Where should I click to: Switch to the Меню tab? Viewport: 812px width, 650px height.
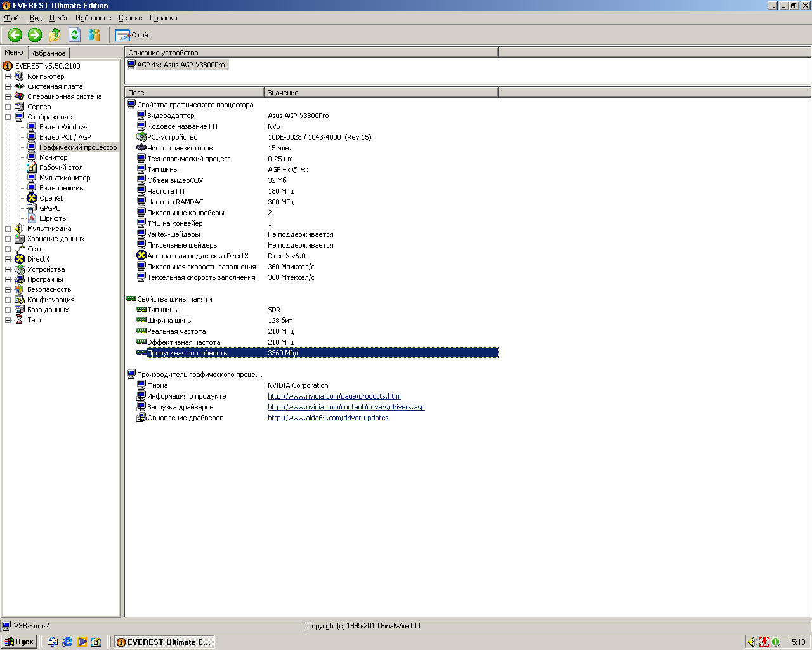click(14, 52)
